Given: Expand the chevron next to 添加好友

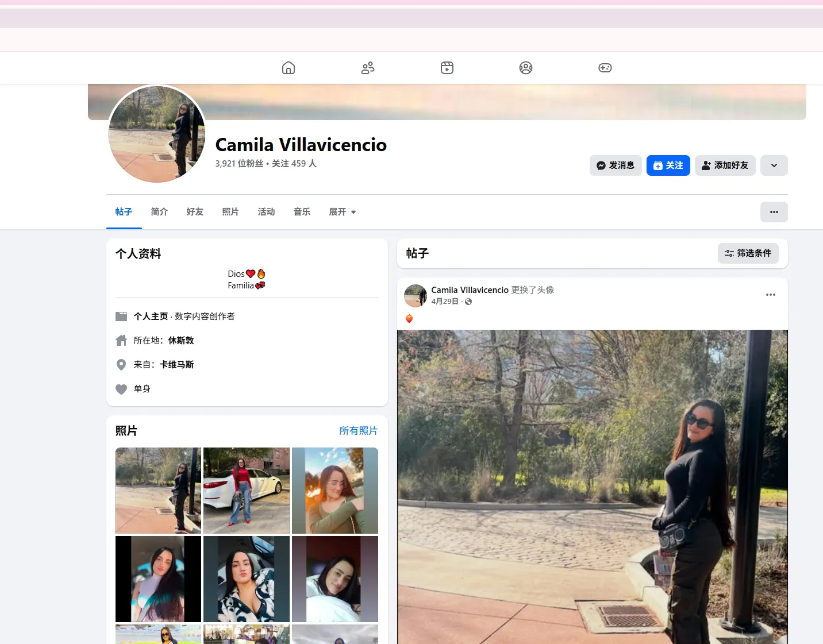Looking at the screenshot, I should (x=774, y=165).
